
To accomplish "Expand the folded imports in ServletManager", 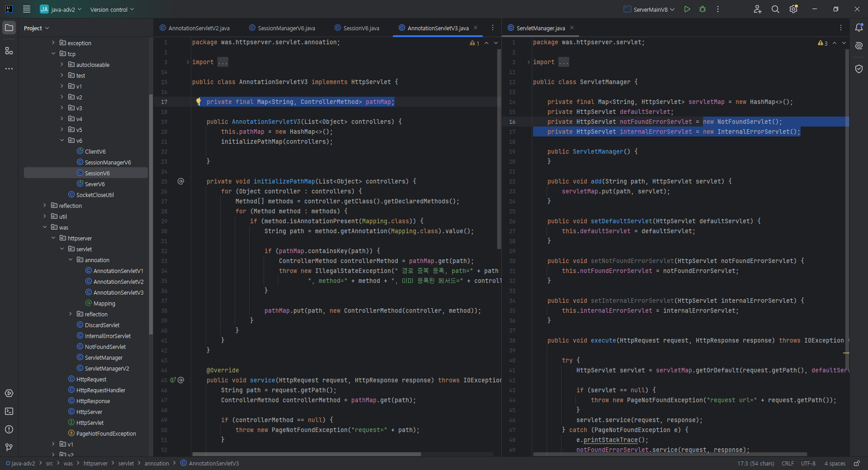I will pos(528,62).
